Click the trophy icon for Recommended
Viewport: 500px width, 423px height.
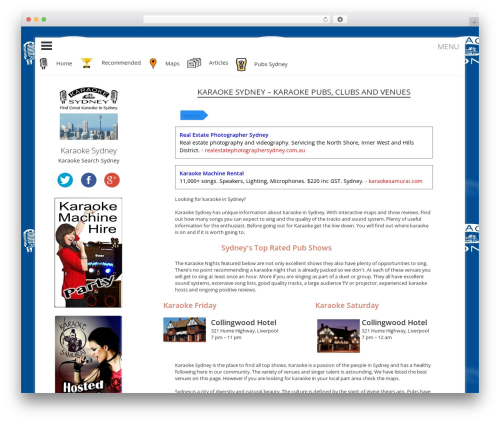coord(87,63)
